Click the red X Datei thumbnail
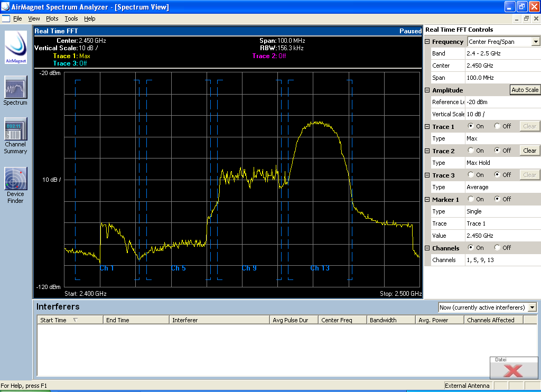The height and width of the screenshot is (392, 541). point(514,368)
